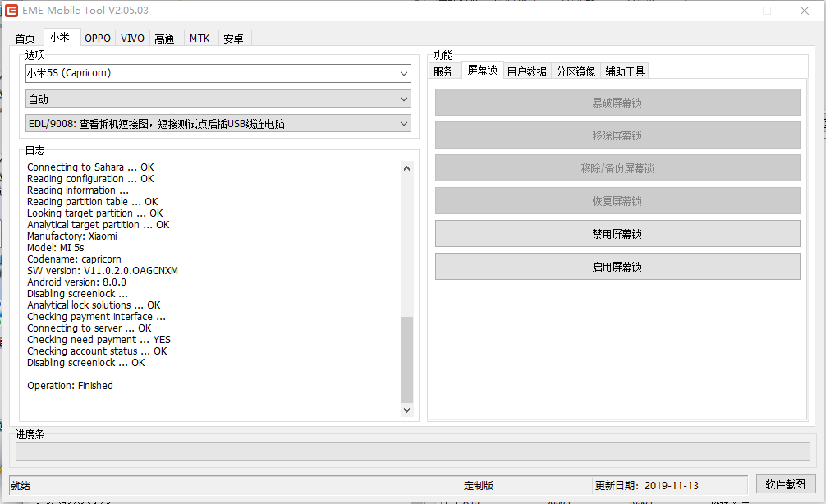826x504 pixels.
Task: Click the 'Manufactory: Xiaomi' log line
Action: tap(72, 236)
